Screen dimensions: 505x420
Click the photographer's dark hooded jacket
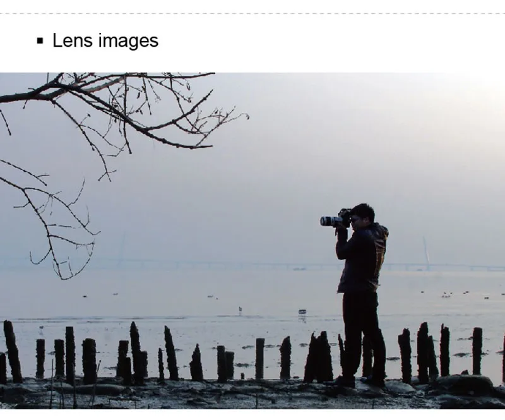[362, 258]
